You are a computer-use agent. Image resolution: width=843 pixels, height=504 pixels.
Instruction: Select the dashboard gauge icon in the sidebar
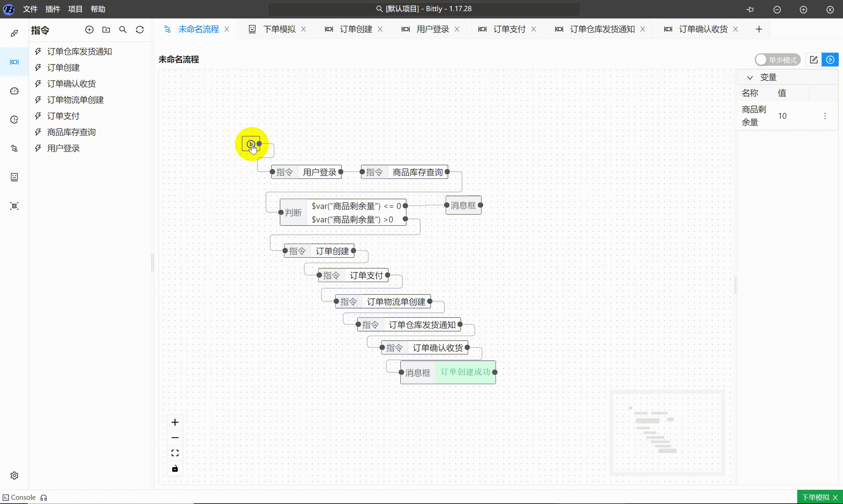14,91
